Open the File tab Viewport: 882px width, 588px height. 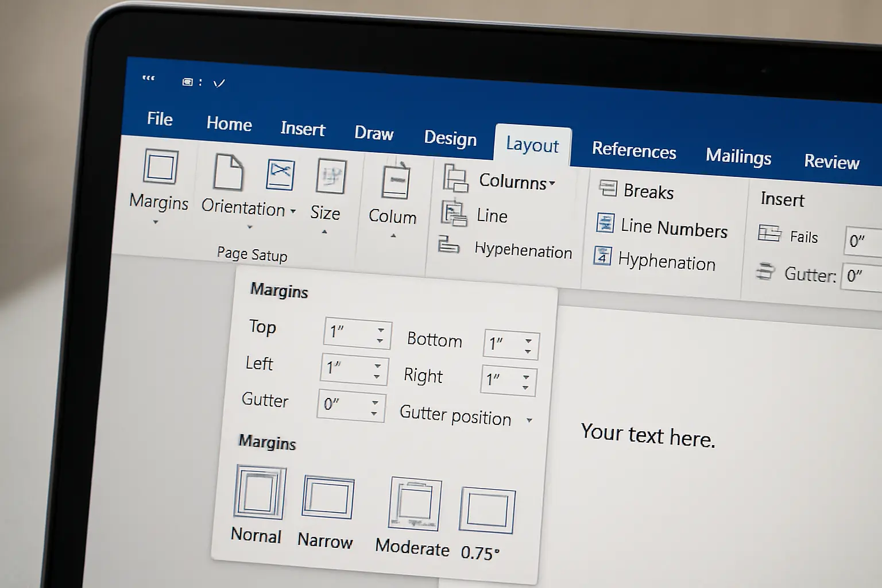[160, 119]
